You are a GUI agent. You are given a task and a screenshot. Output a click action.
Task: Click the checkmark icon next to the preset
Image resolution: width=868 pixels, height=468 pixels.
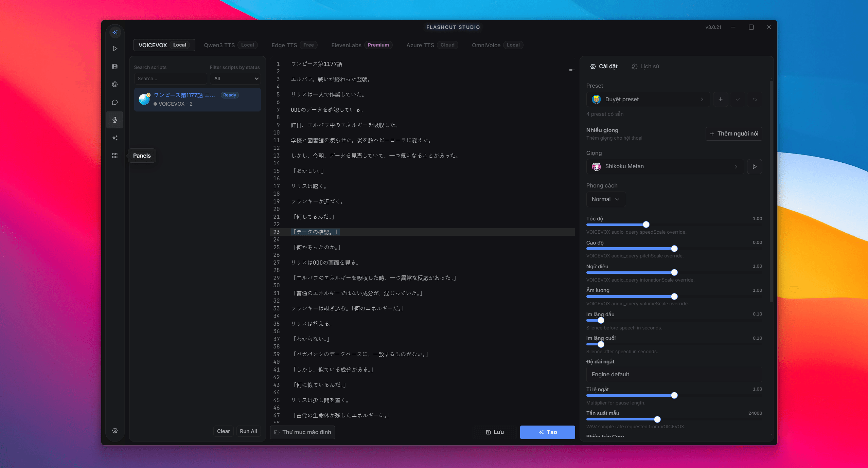pyautogui.click(x=738, y=99)
